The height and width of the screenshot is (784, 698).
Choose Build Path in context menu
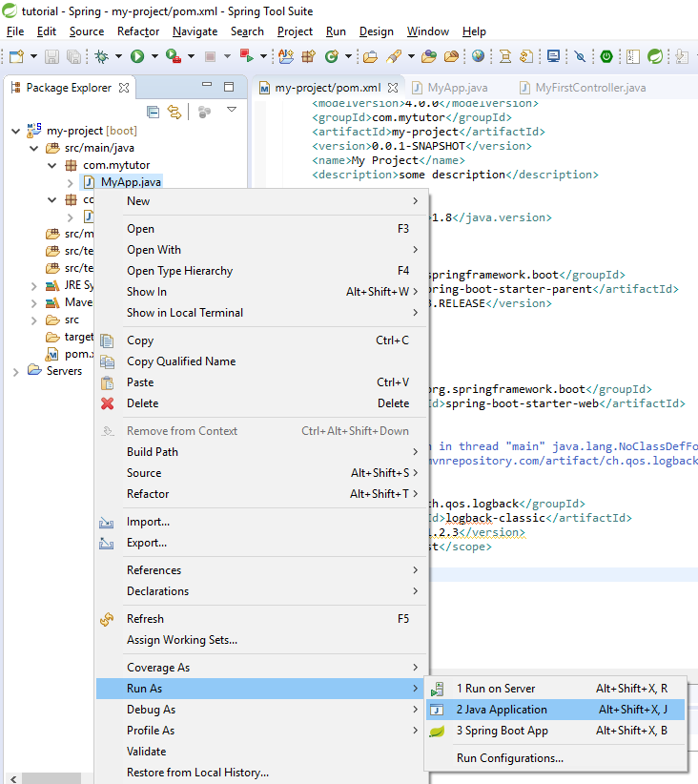262,452
